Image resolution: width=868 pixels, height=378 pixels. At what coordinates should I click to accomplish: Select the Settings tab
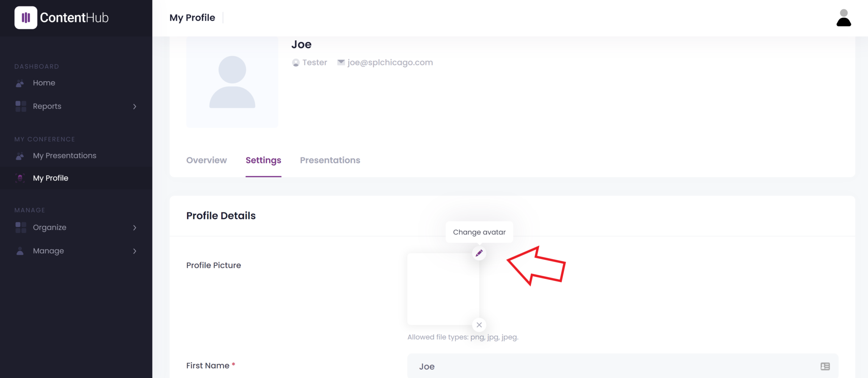(x=263, y=160)
